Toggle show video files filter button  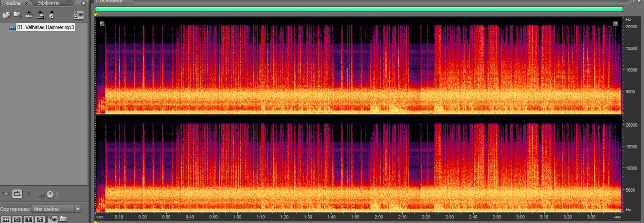click(28, 219)
